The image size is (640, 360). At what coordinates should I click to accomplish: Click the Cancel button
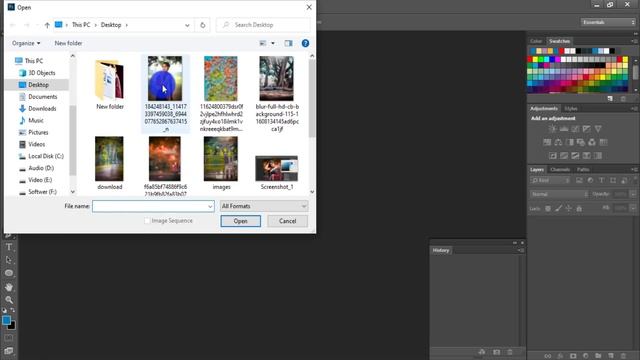(x=287, y=221)
